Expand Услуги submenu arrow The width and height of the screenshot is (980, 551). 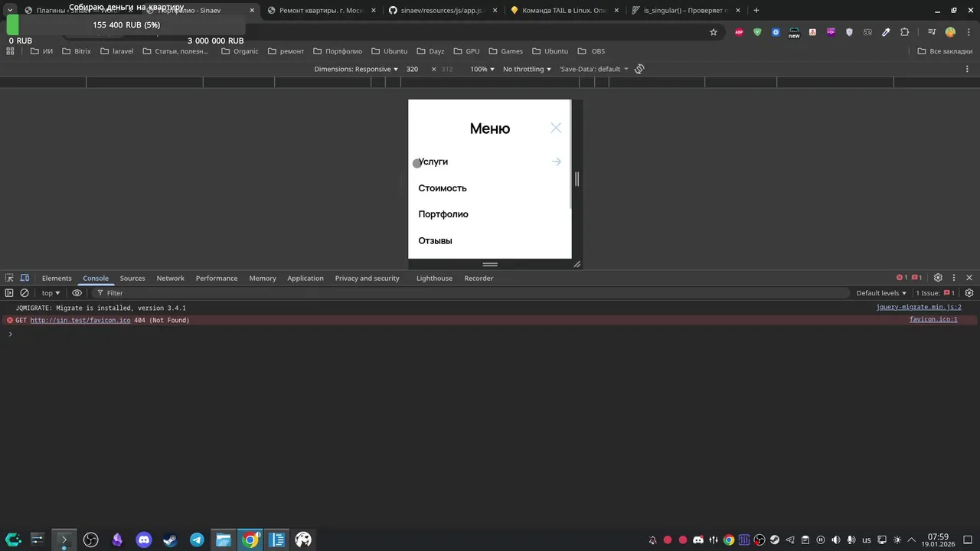coord(557,161)
